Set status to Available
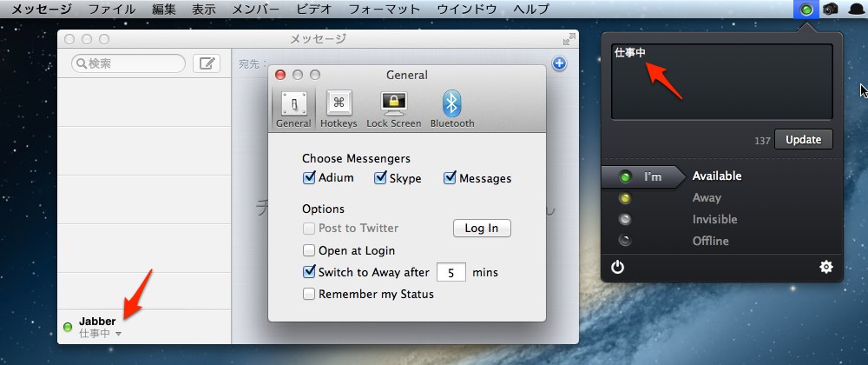 coord(717,176)
